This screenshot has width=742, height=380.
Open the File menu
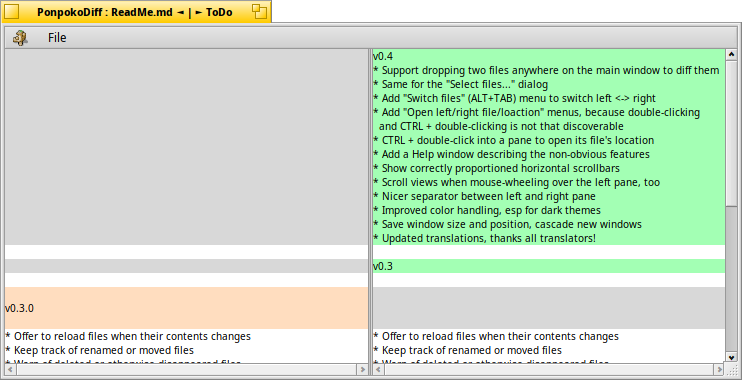tap(57, 37)
